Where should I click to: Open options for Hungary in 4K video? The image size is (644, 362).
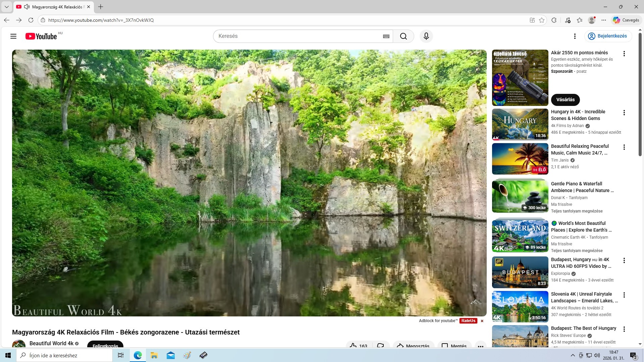tap(624, 113)
